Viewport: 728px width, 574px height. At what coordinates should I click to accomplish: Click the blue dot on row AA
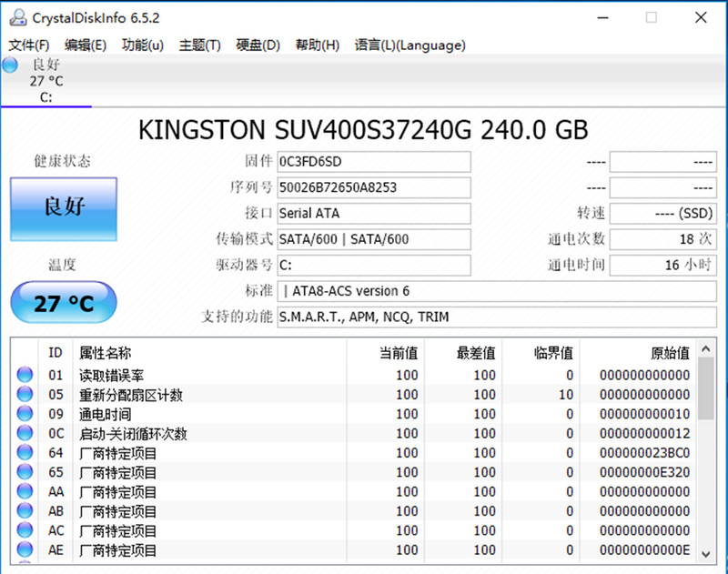pyautogui.click(x=26, y=491)
